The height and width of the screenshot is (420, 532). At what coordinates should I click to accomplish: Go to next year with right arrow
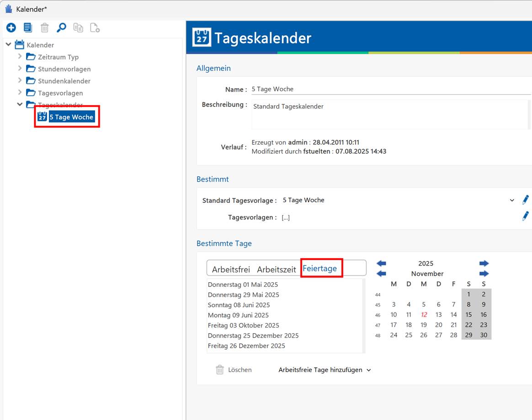point(484,263)
